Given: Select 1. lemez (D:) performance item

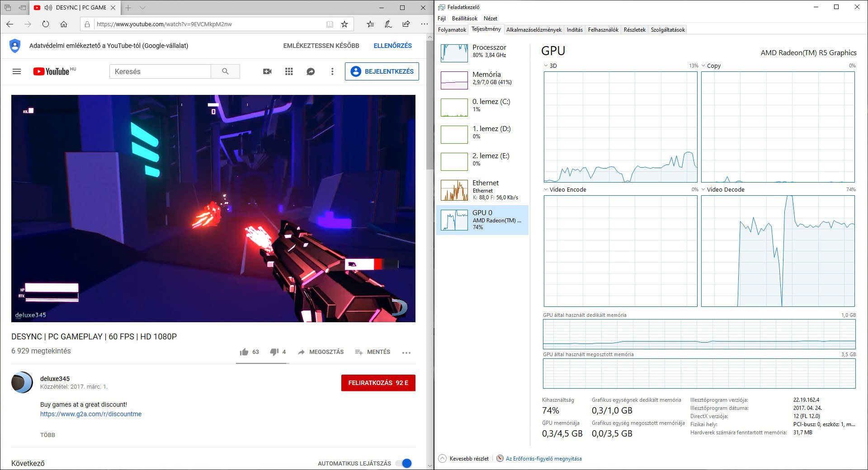Looking at the screenshot, I should click(482, 134).
